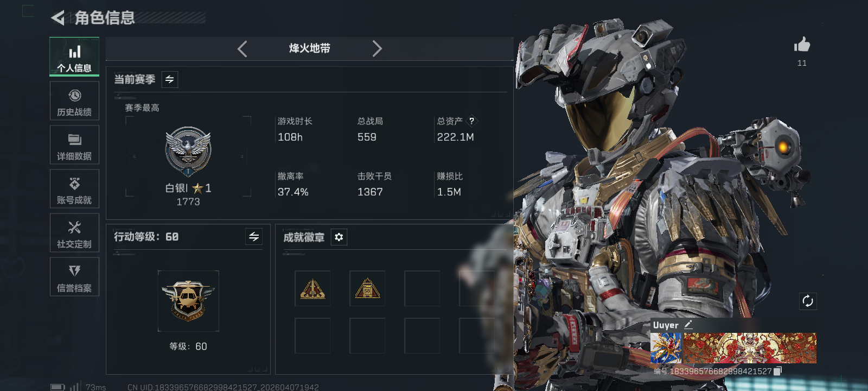Click the back arrow beside 角色信息
The width and height of the screenshot is (868, 391).
(58, 18)
